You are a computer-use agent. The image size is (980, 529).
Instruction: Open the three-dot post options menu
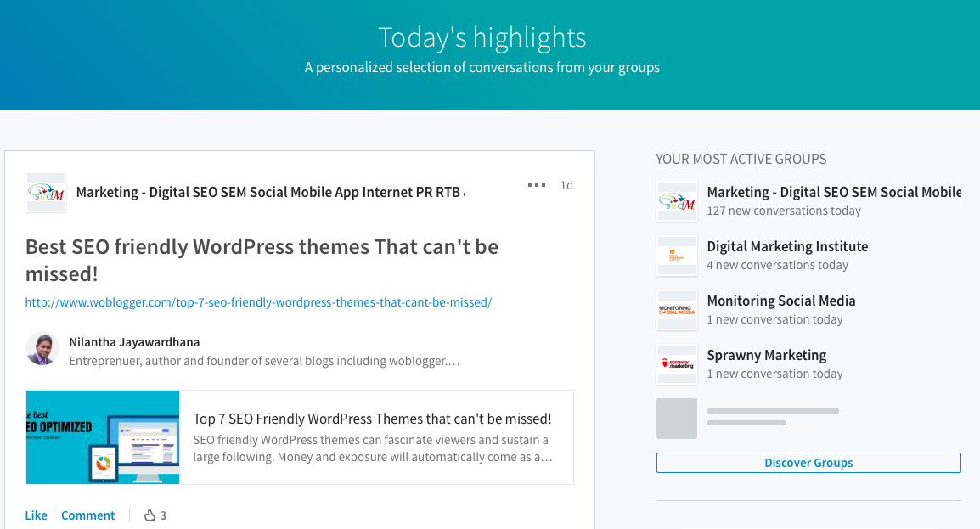(536, 185)
